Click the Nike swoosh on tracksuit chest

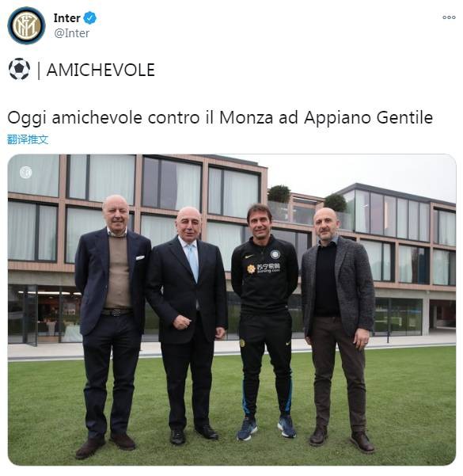[249, 257]
